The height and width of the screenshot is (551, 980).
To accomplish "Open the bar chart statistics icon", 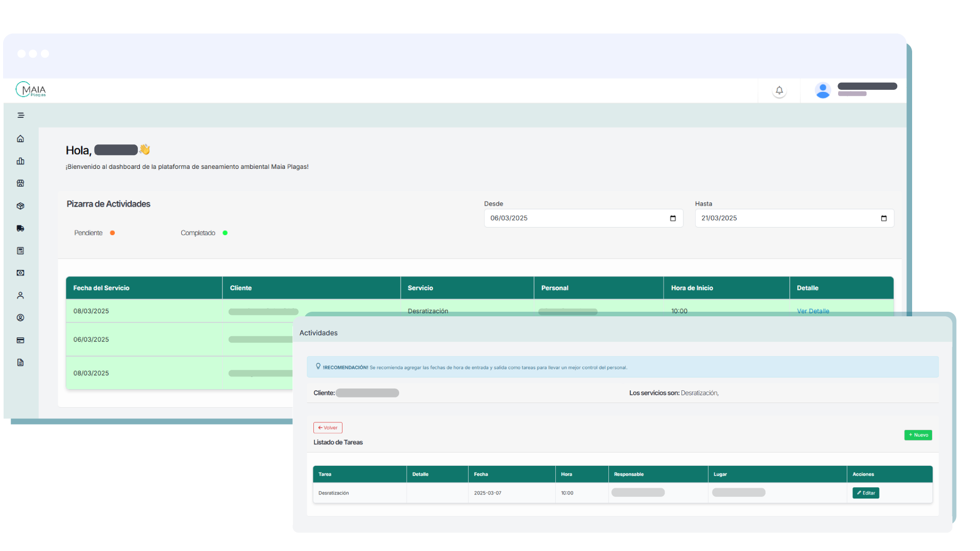I will coord(20,161).
